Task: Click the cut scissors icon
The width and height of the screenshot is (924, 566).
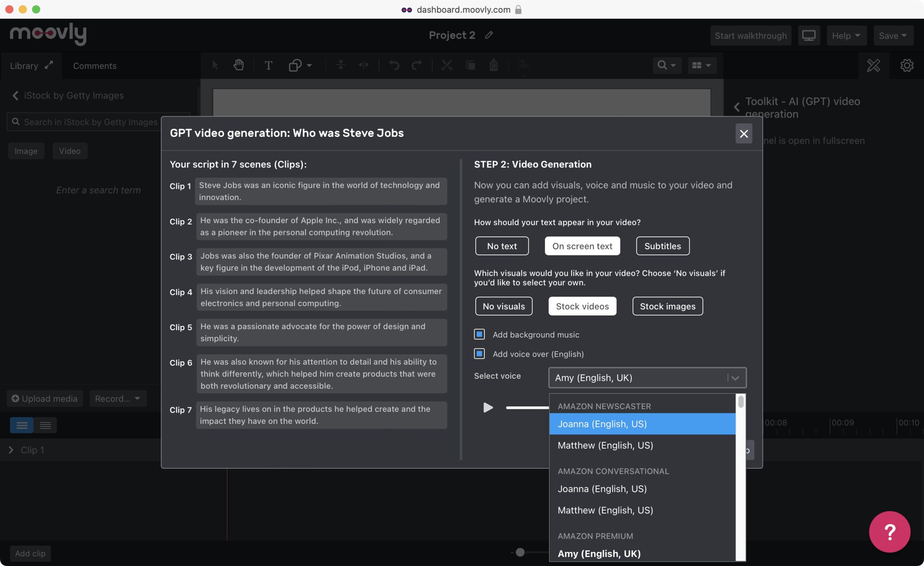Action: [x=446, y=65]
